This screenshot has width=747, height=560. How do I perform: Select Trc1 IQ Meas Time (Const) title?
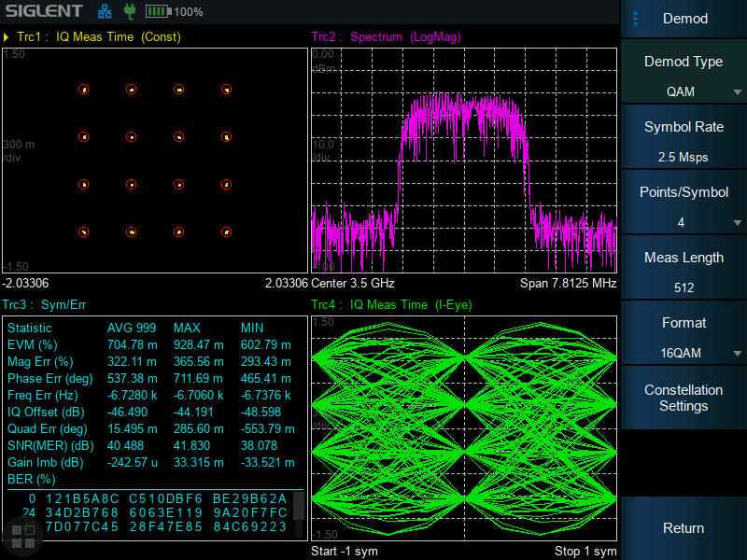[99, 37]
